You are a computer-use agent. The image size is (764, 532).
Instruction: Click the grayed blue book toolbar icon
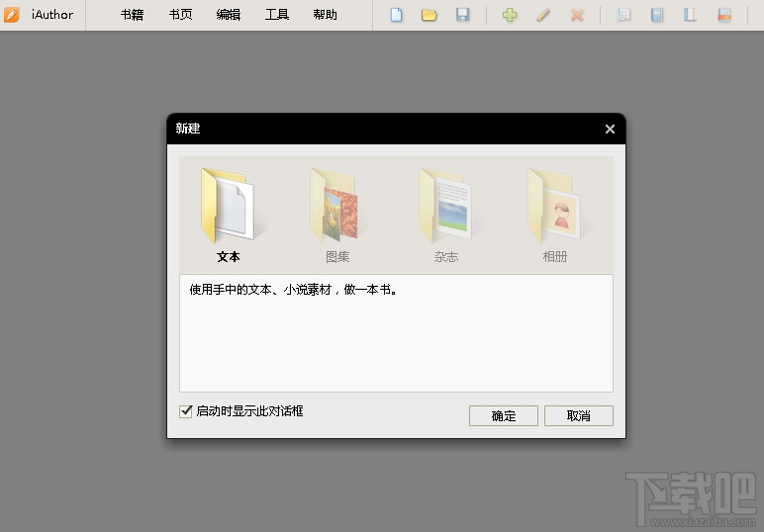point(657,15)
